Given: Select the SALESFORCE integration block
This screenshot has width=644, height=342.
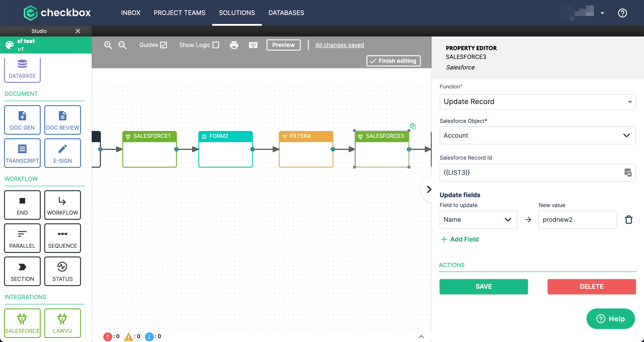Looking at the screenshot, I should click(x=22, y=323).
